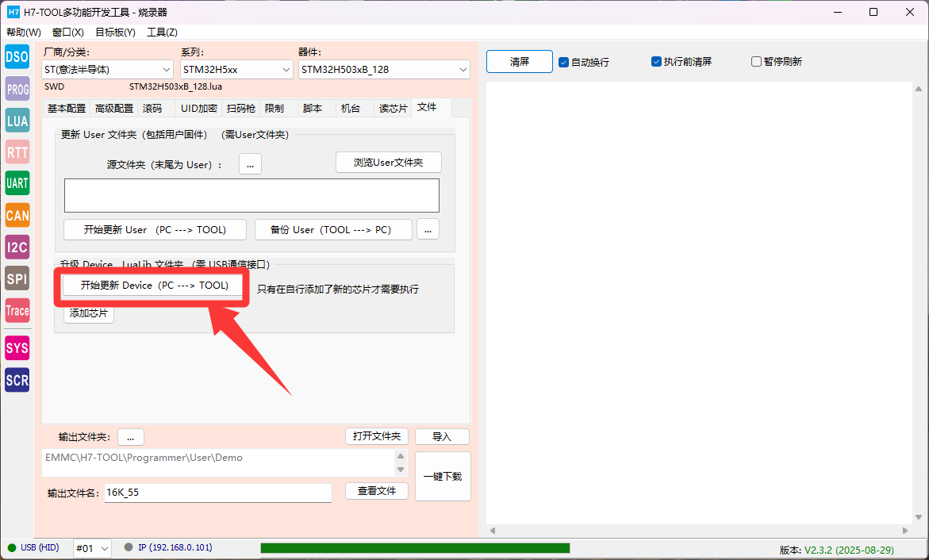The image size is (929, 560).
Task: Open the LUA sidebar icon
Action: tap(17, 121)
